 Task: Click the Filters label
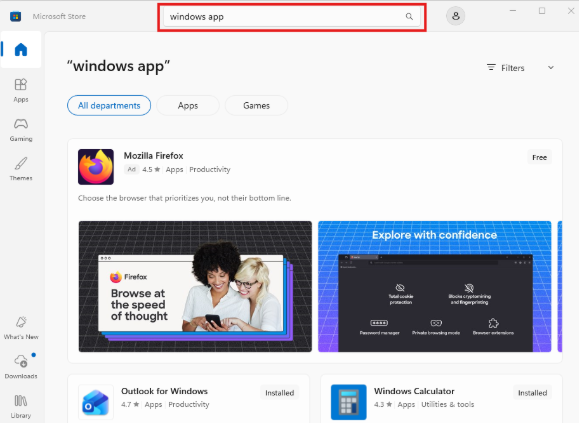click(513, 68)
